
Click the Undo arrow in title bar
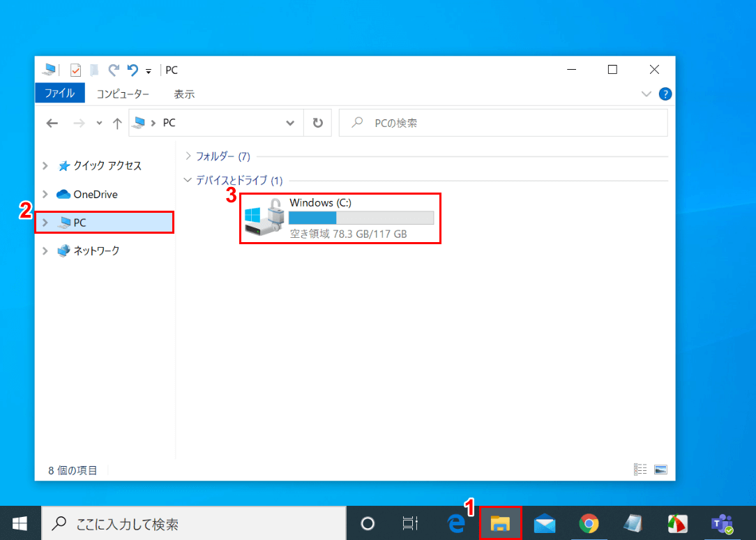pyautogui.click(x=133, y=70)
